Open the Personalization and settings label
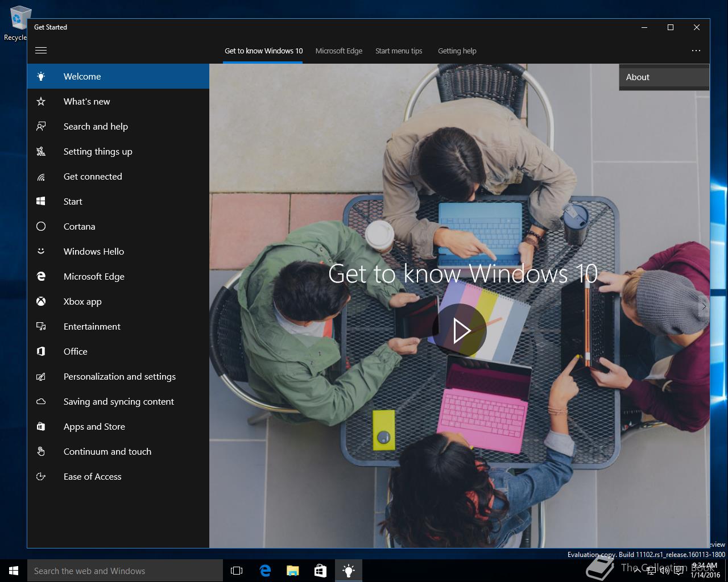Viewport: 728px width, 582px height. [x=119, y=376]
